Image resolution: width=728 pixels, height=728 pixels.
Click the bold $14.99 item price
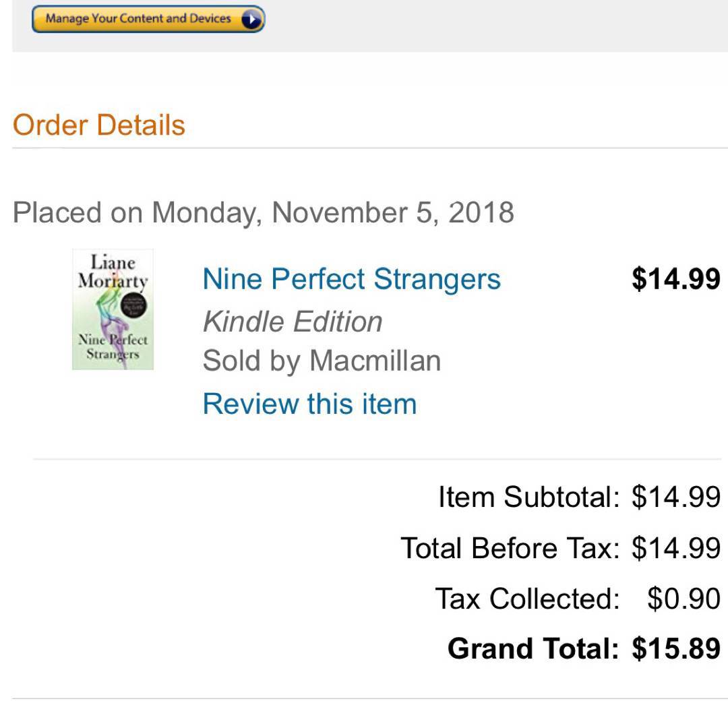[x=675, y=279]
